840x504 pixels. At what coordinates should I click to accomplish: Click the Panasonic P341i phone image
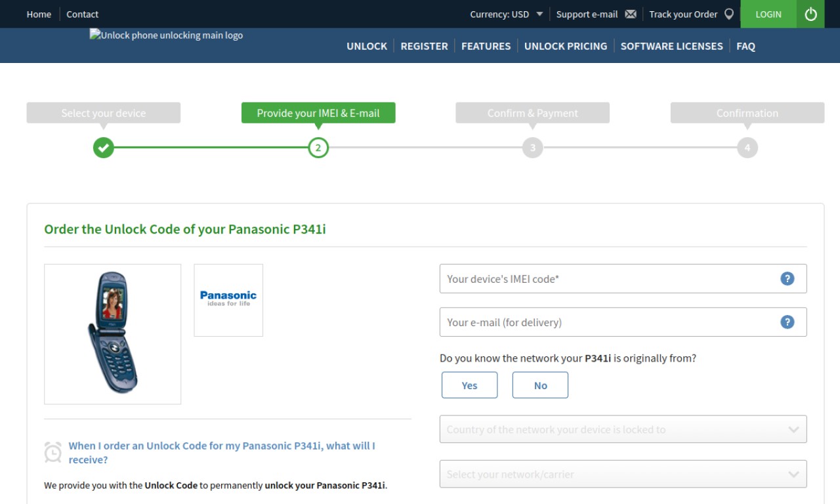tap(112, 334)
